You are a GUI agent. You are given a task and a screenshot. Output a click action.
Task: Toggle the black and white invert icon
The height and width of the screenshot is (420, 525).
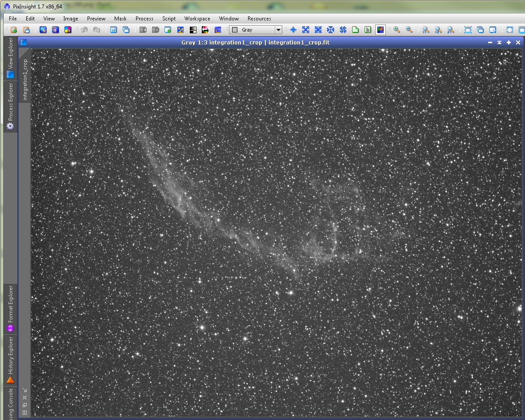pos(193,30)
